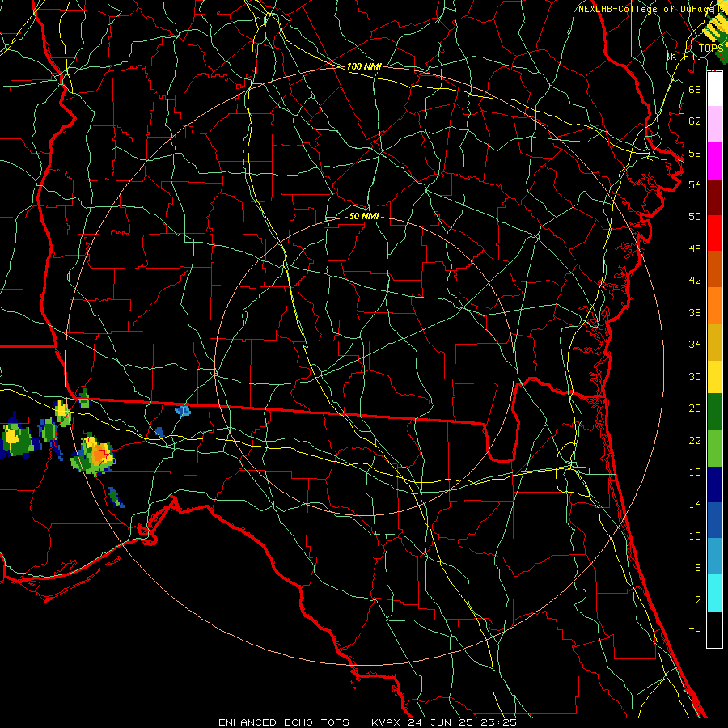This screenshot has width=728, height=728.
Task: Pick the dark green 30 kft legend swatch
Action: click(x=714, y=412)
